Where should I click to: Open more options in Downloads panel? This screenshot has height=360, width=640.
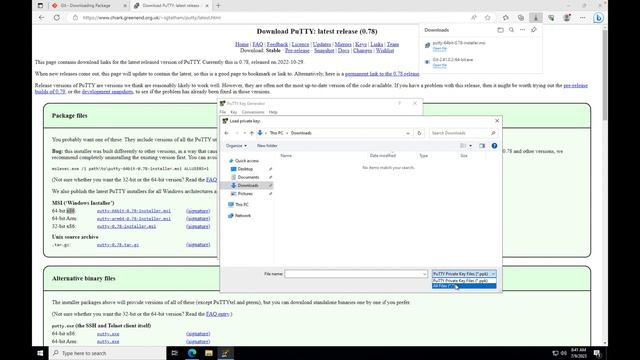522,30
